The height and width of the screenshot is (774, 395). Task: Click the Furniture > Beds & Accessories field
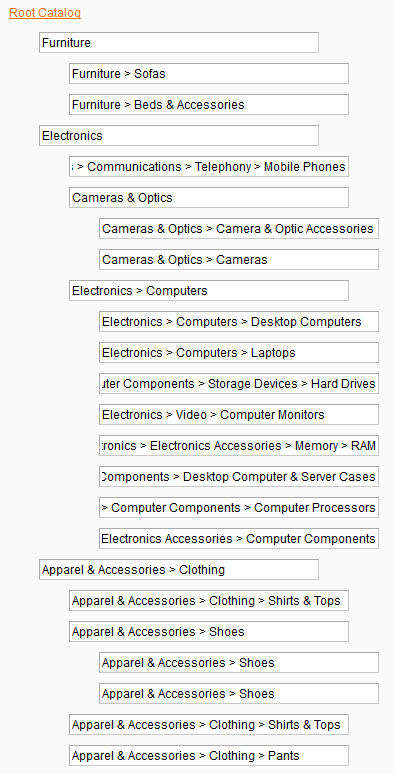pos(209,105)
